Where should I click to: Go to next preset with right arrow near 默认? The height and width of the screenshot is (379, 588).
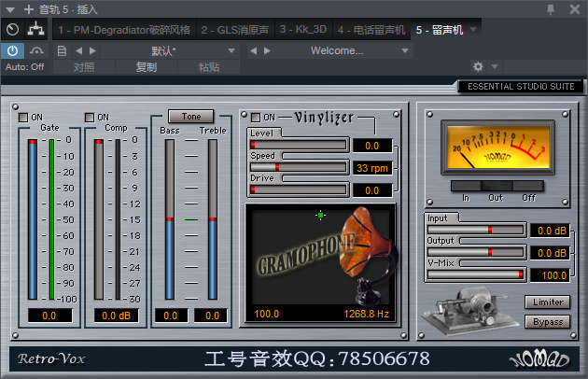point(92,50)
